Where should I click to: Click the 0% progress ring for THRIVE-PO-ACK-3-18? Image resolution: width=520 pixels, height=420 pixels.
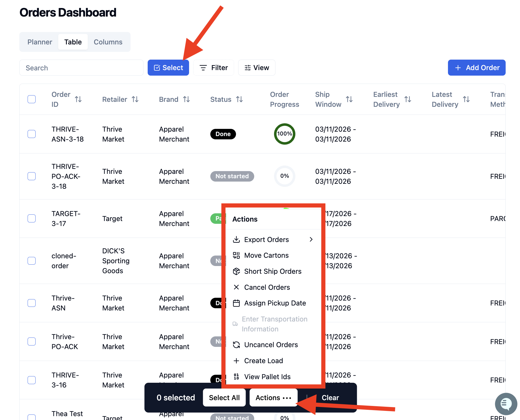tap(285, 176)
